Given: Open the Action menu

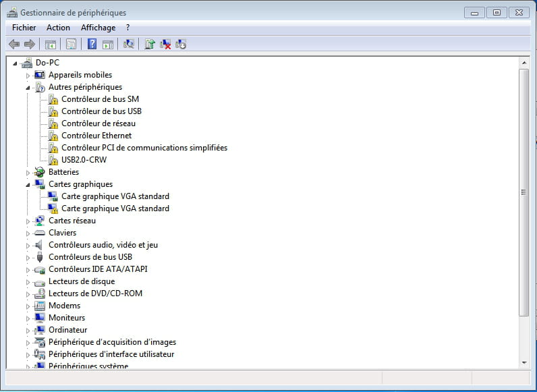Looking at the screenshot, I should [x=58, y=28].
